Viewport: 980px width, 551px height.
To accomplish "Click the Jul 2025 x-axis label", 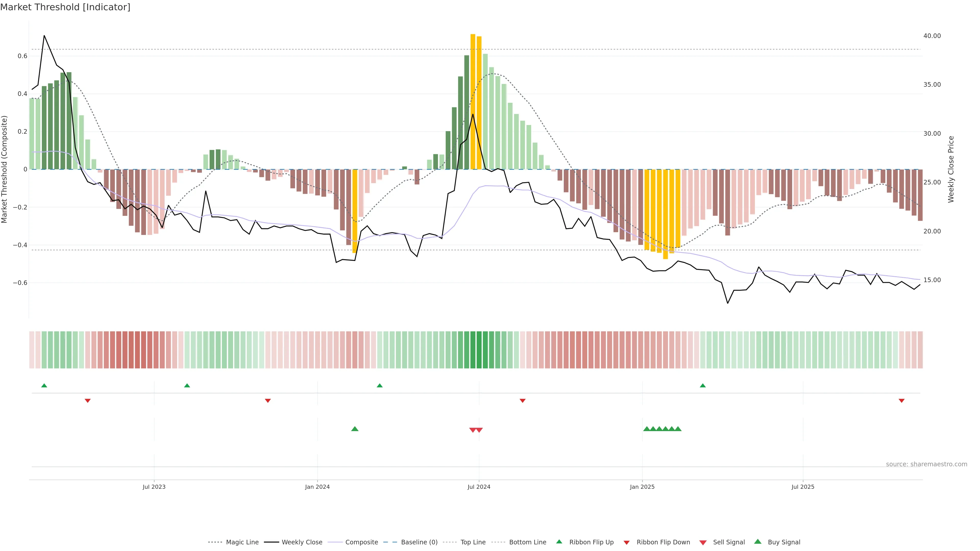I will [803, 487].
